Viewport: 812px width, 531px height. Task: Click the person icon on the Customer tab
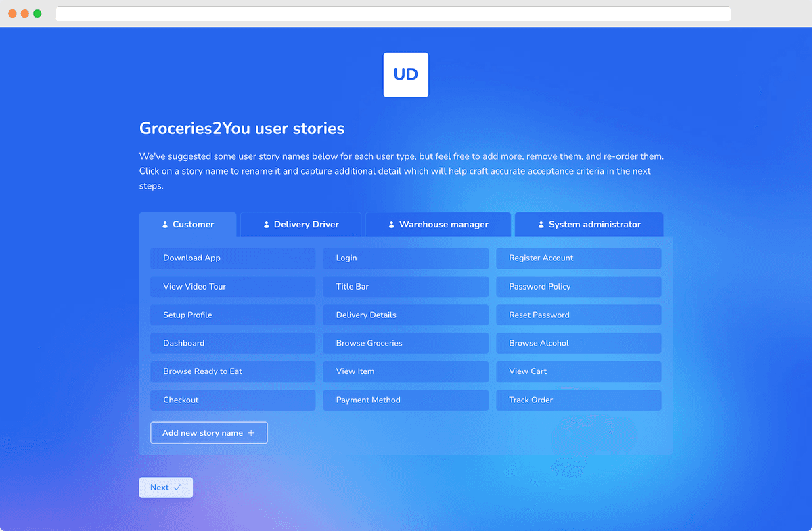[164, 224]
